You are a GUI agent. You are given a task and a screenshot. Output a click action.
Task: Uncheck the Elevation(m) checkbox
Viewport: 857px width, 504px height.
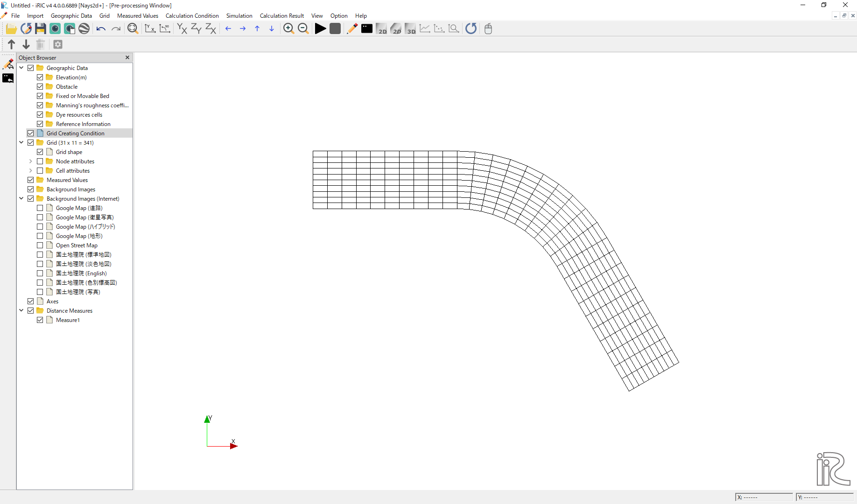[x=40, y=77]
